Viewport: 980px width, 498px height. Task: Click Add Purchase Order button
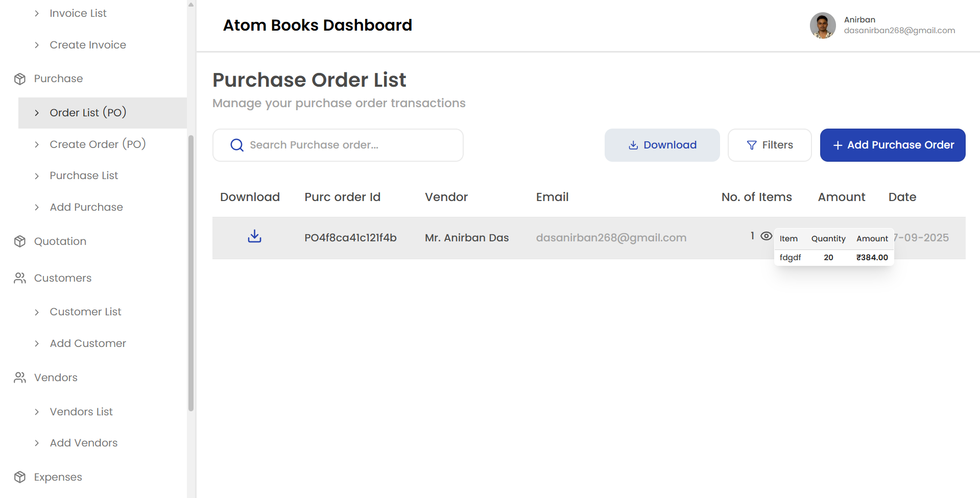(892, 145)
